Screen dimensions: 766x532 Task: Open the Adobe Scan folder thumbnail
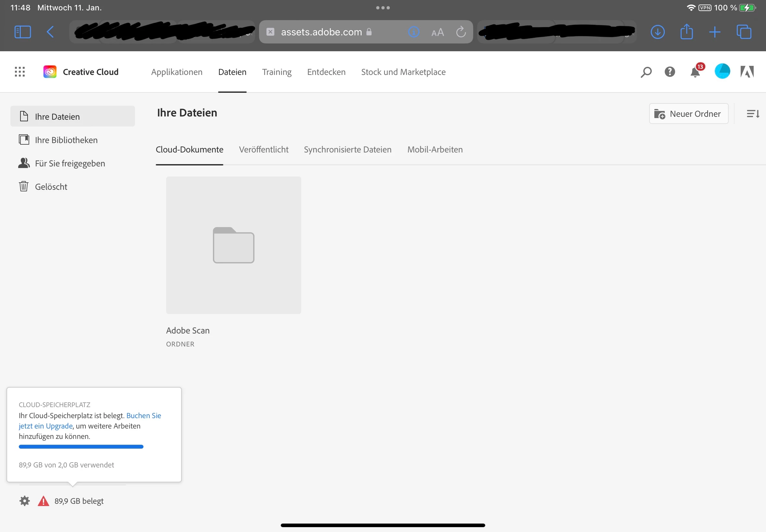click(233, 245)
